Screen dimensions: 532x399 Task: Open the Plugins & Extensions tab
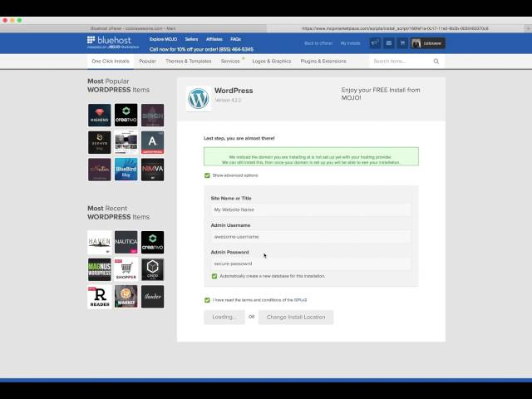click(323, 62)
